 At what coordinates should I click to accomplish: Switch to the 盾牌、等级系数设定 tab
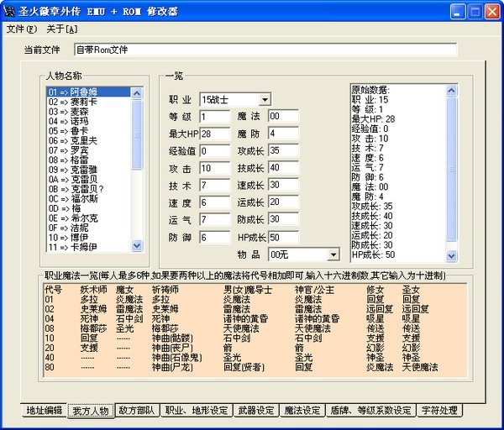point(370,410)
